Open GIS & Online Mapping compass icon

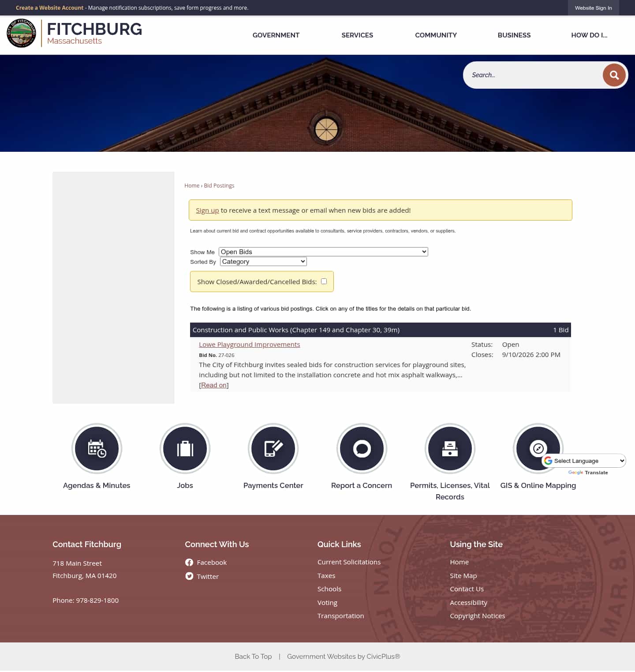tap(538, 449)
